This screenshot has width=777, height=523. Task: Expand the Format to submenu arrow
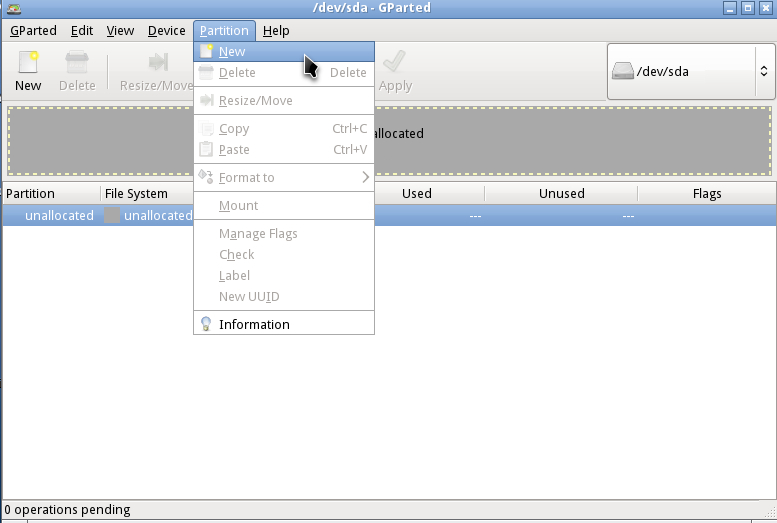[x=366, y=177]
